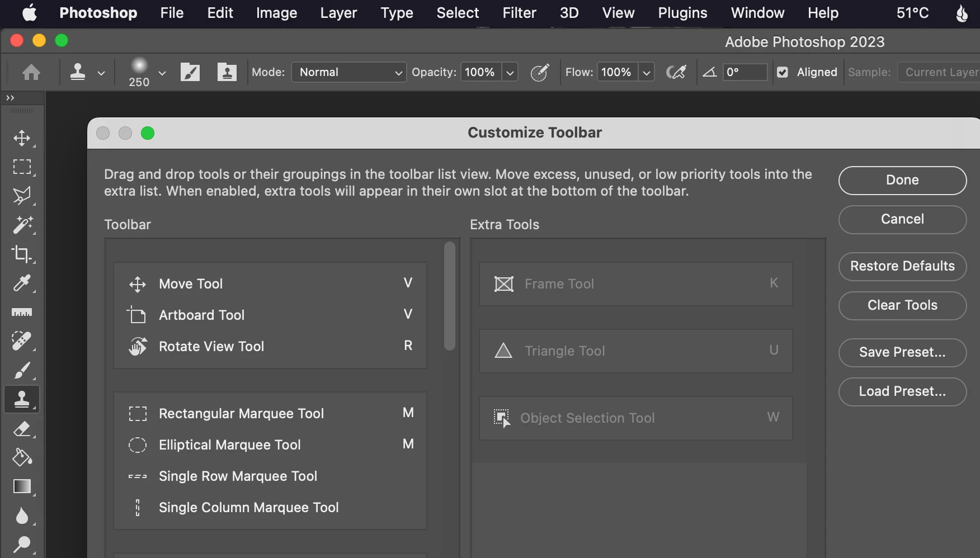This screenshot has height=558, width=980.
Task: Select the Brush tool in left toolbar
Action: click(22, 370)
